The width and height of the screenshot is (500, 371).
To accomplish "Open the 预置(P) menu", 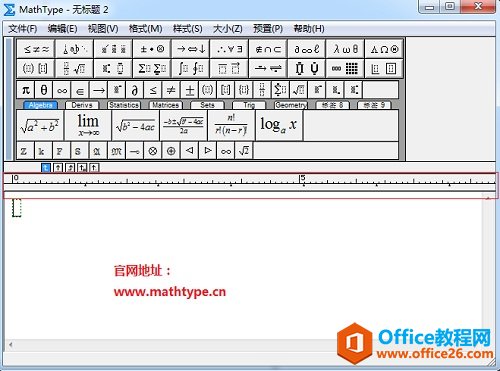I will click(x=268, y=29).
